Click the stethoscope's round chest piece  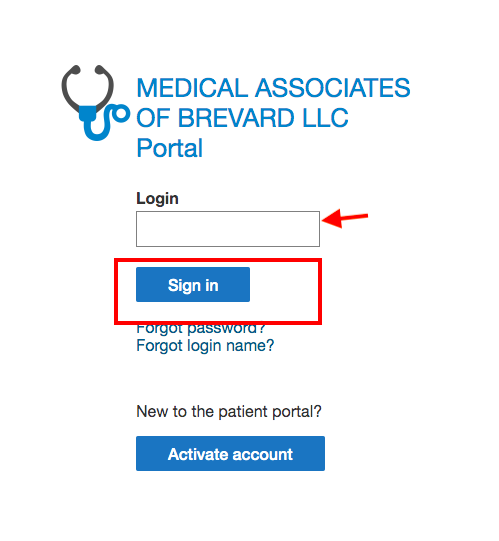121,114
